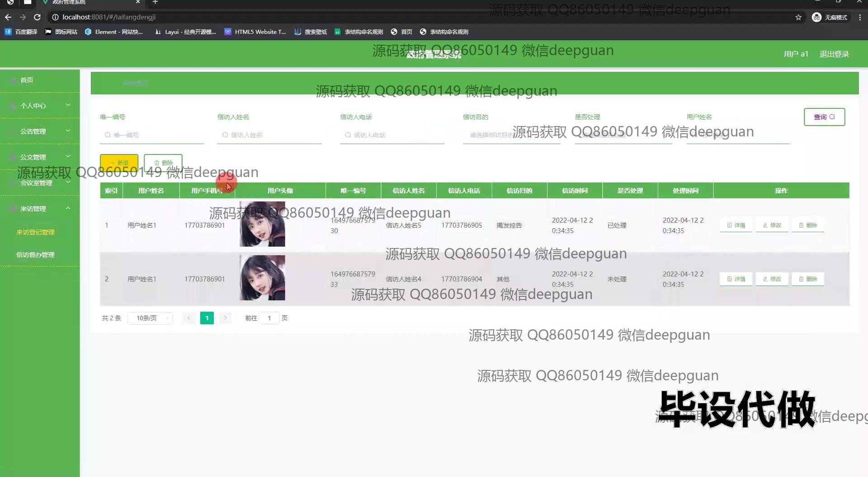The width and height of the screenshot is (868, 477).
Task: Collapse the 来访管理 sidebar menu
Action: [x=40, y=209]
